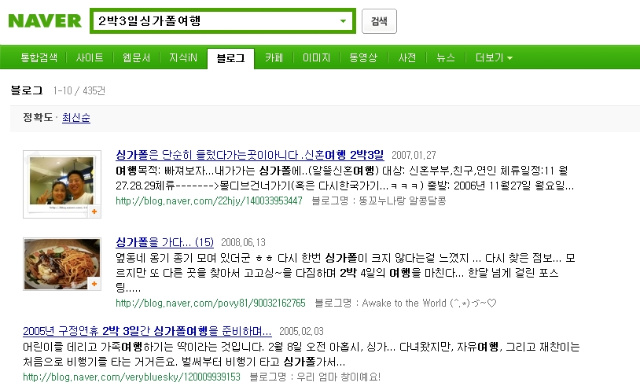Click the plus icon on pasta thumbnail
This screenshot has height=392, width=640.
[x=94, y=283]
